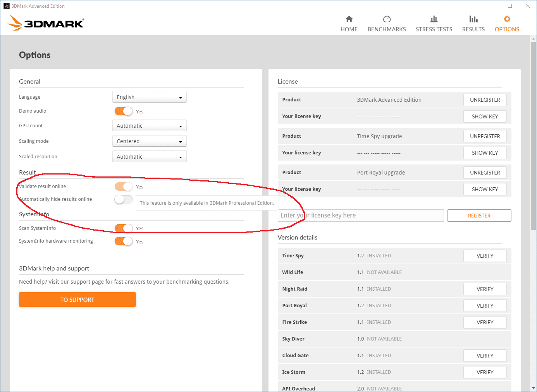This screenshot has width=537, height=392.
Task: Click the scrollbar up arrow
Action: click(534, 39)
